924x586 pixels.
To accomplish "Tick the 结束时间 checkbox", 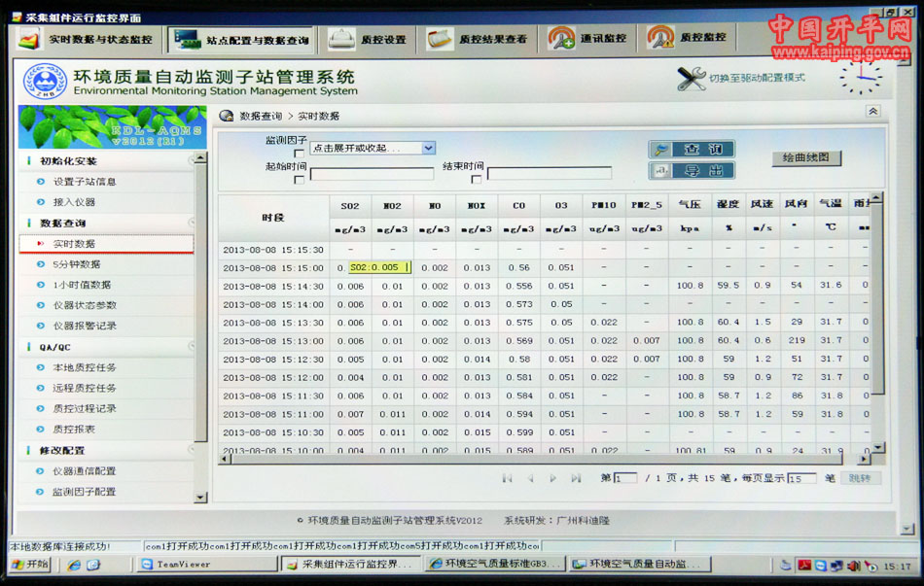I will click(x=476, y=179).
